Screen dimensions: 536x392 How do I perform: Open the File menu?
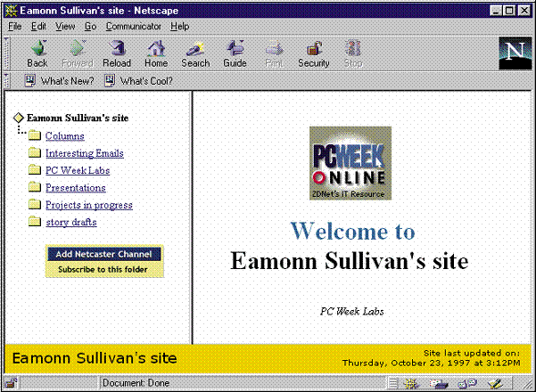pos(15,27)
